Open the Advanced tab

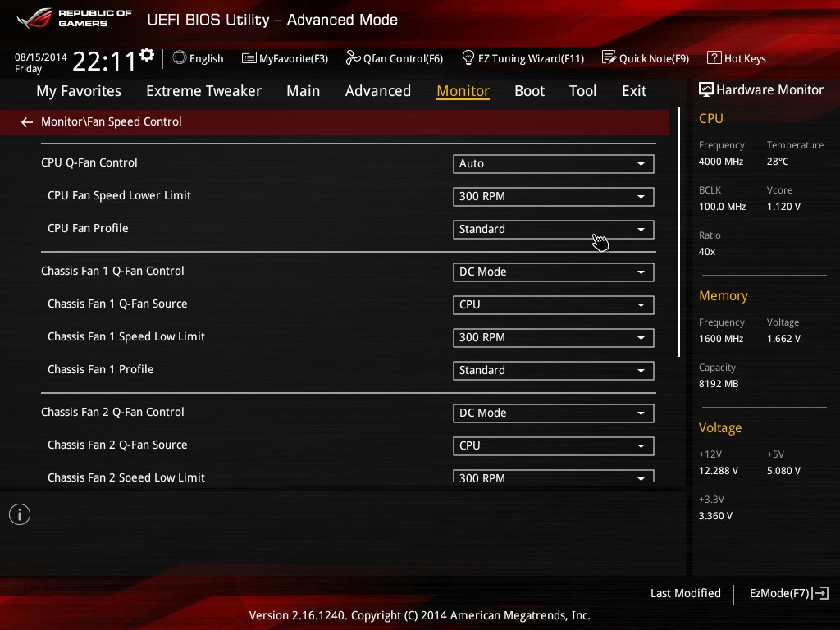377,91
